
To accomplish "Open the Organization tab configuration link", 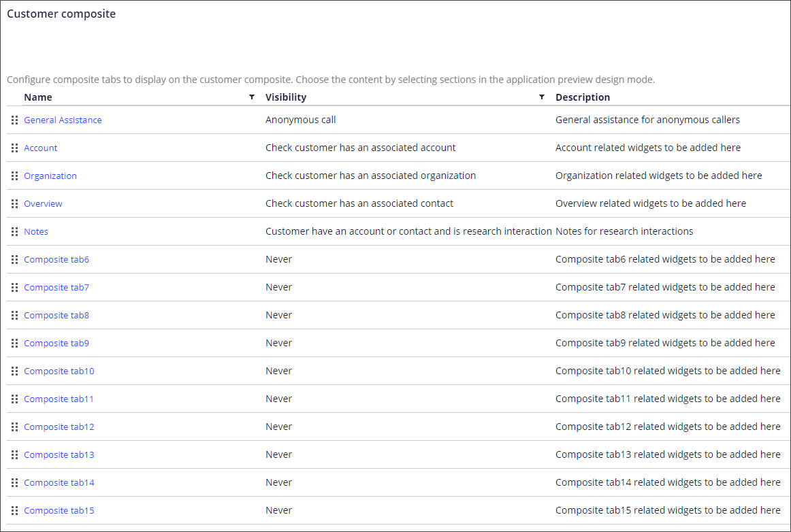I will [50, 176].
